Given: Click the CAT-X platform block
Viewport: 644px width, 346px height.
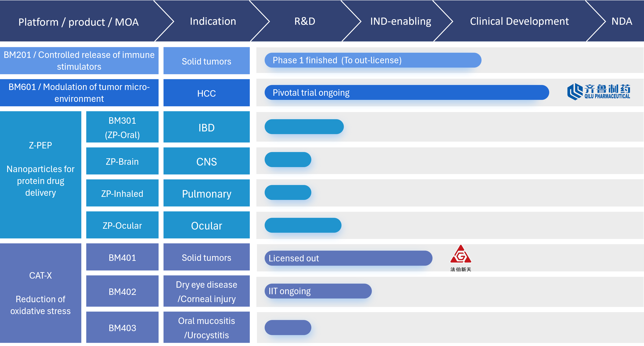Looking at the screenshot, I should coord(41,293).
